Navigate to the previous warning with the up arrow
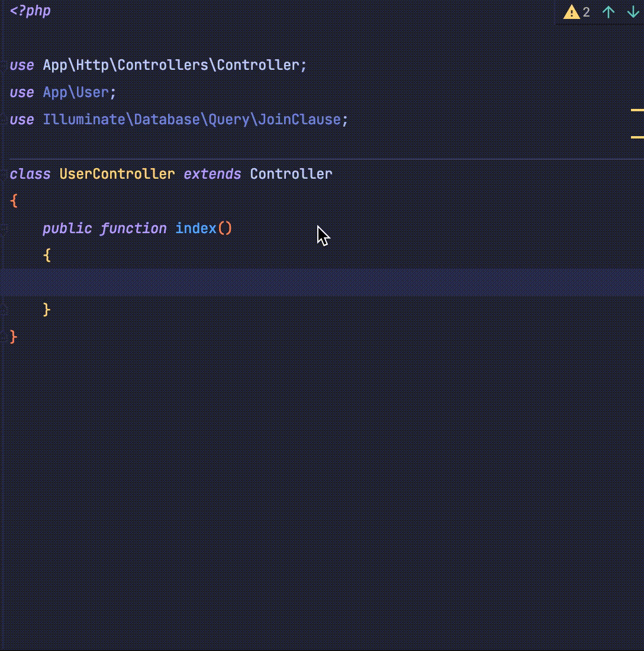This screenshot has height=651, width=644. (x=608, y=11)
